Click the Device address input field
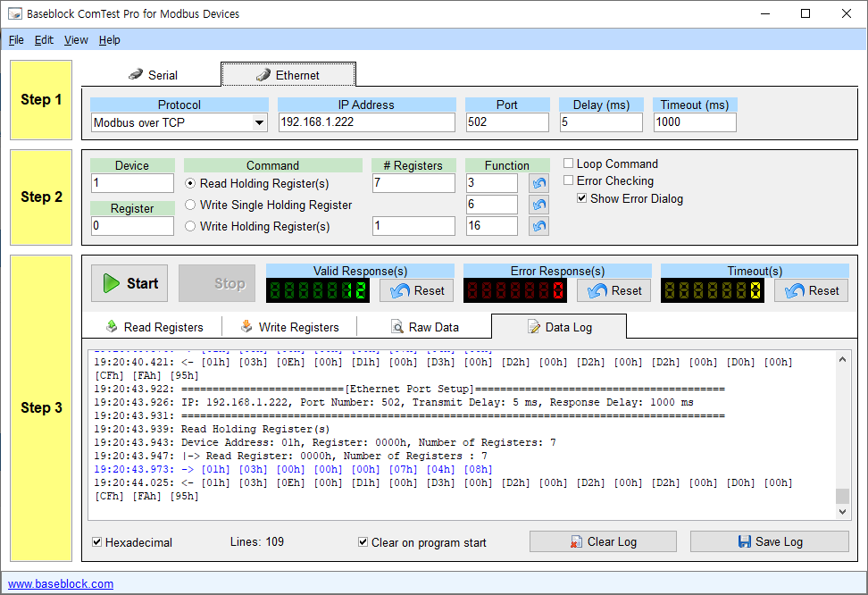868x595 pixels. pyautogui.click(x=132, y=183)
